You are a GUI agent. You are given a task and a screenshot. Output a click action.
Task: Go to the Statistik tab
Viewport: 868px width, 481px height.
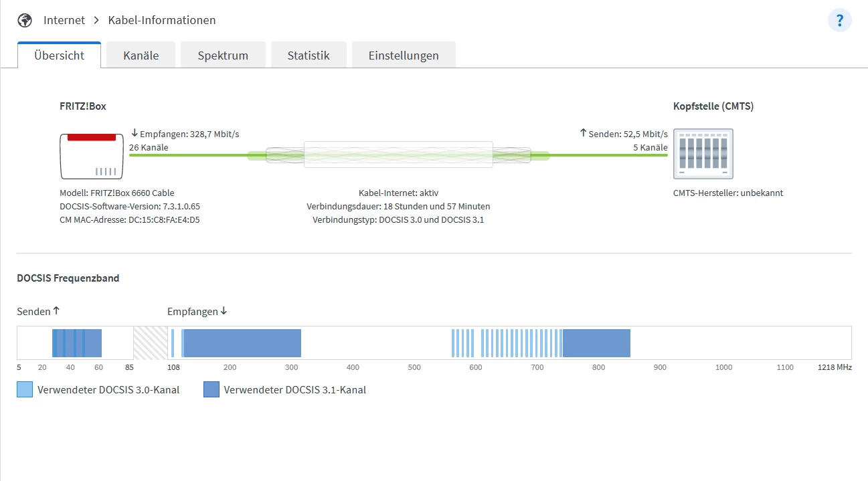(x=309, y=56)
